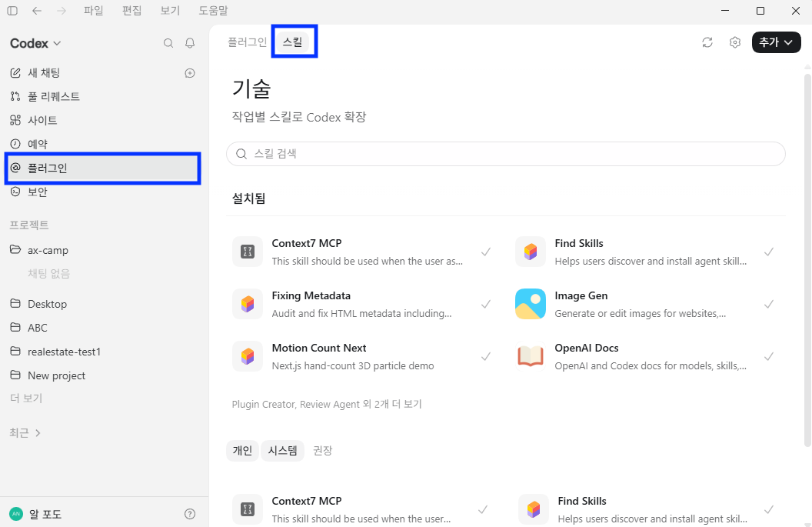Click the AN user avatar
The image size is (812, 527).
[16, 514]
